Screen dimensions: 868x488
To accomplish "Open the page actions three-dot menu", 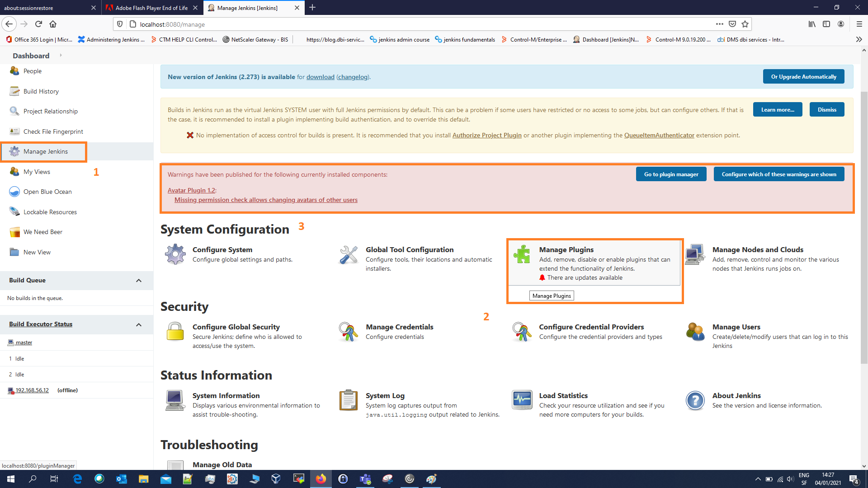I will point(719,24).
